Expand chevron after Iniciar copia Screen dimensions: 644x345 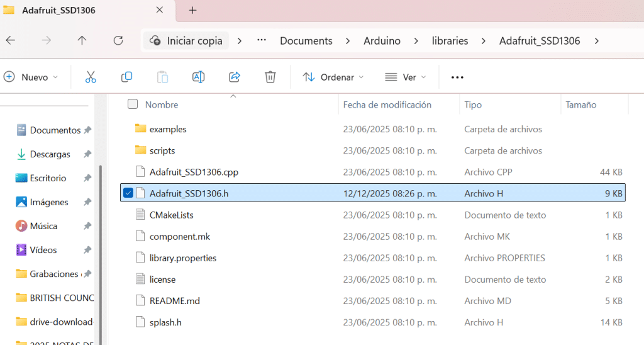point(240,41)
